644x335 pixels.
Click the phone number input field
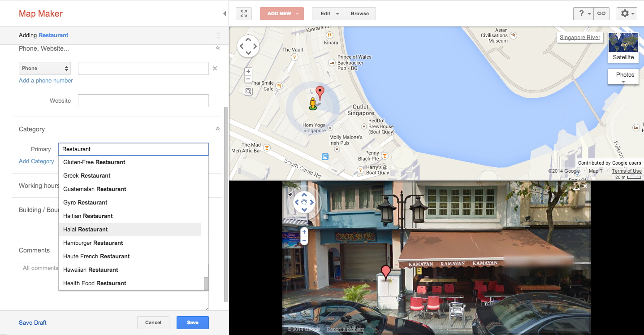[x=143, y=68]
